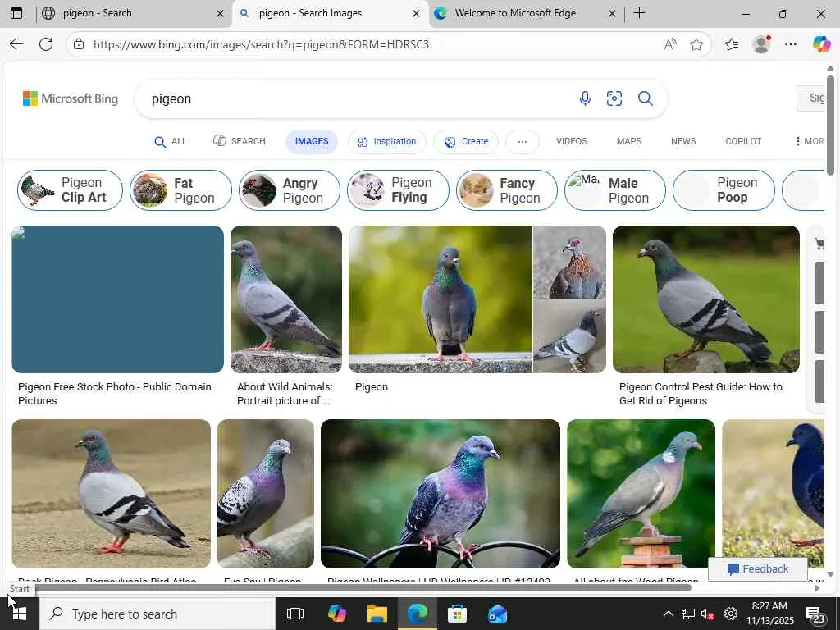Click the muted volume tray icon

[x=707, y=614]
